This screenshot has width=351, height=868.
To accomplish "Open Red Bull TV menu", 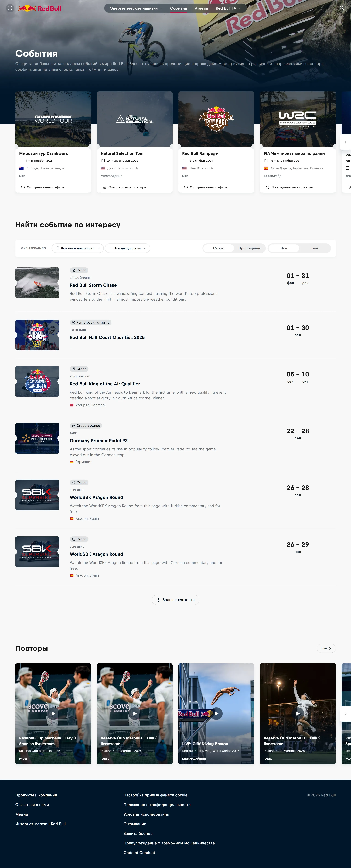I will tap(228, 8).
